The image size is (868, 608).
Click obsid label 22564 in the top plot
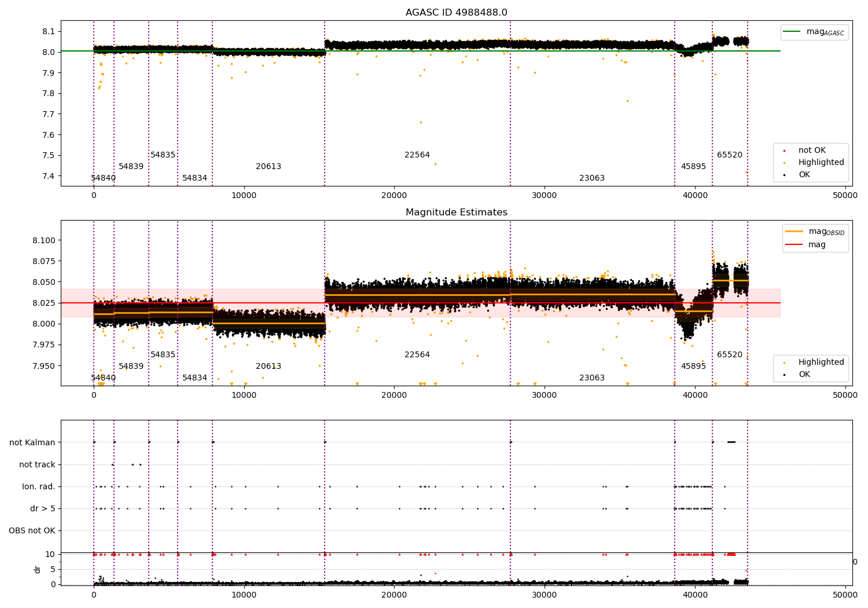click(x=417, y=155)
